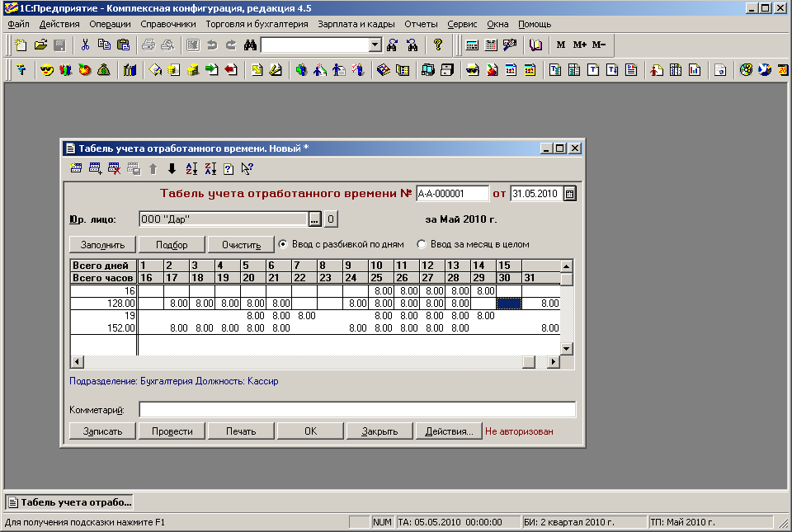Click Delete row icon with red cross

(x=114, y=168)
